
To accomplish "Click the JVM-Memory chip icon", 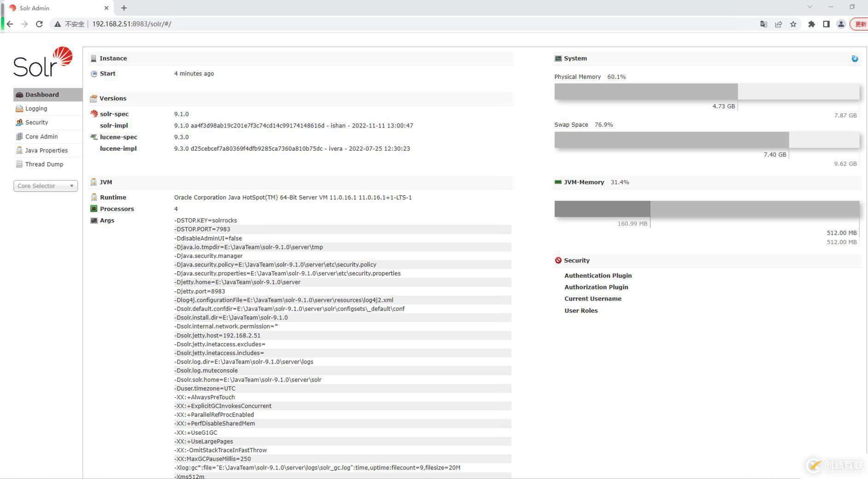I will 558,182.
